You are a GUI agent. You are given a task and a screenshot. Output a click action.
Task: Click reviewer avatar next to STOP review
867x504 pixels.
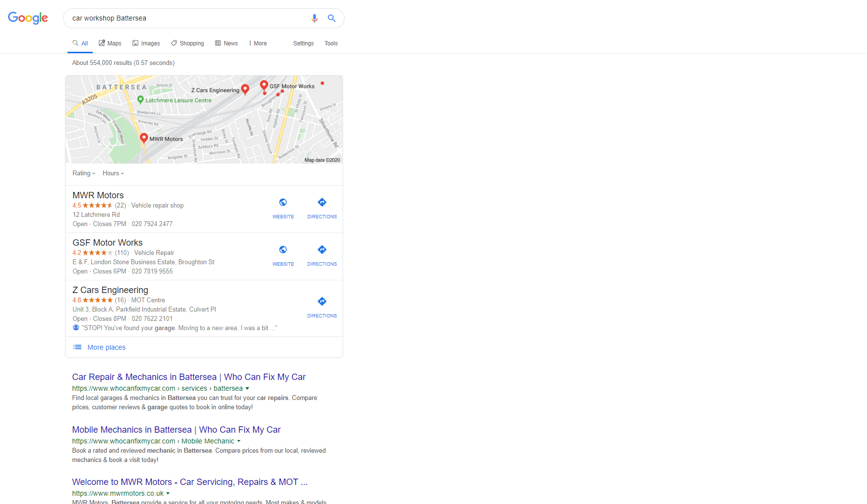click(76, 328)
